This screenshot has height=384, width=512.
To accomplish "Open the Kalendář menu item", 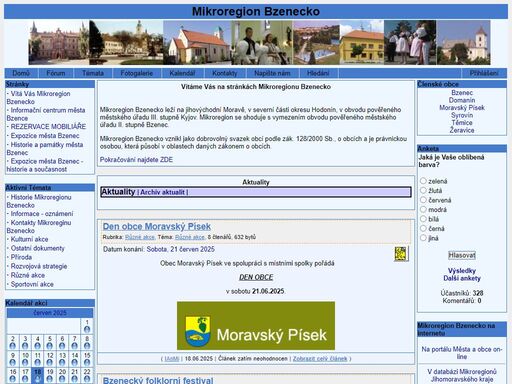I will (182, 73).
